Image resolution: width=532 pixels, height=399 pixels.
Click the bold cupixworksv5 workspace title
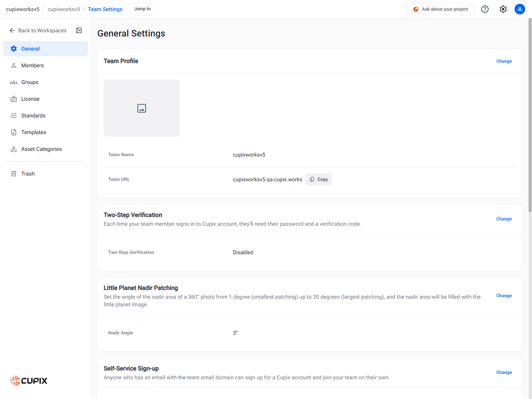click(x=23, y=9)
